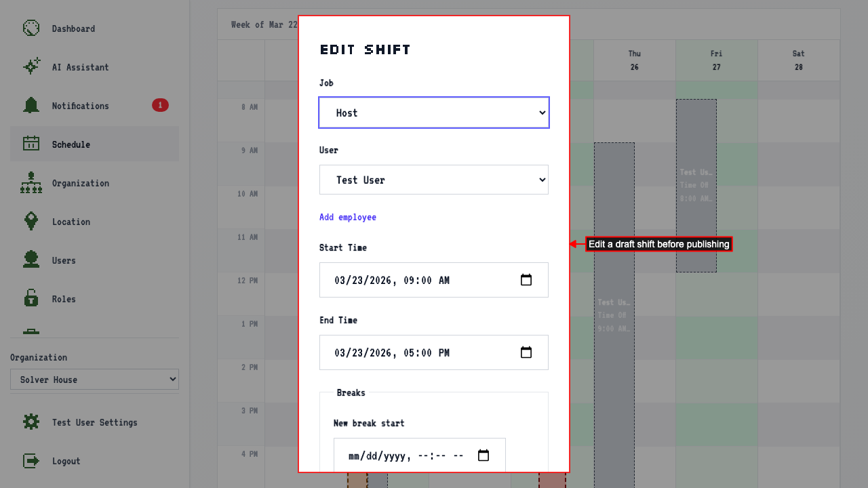Click the new break start datetime field
Screen dimensions: 868x488
click(x=420, y=455)
